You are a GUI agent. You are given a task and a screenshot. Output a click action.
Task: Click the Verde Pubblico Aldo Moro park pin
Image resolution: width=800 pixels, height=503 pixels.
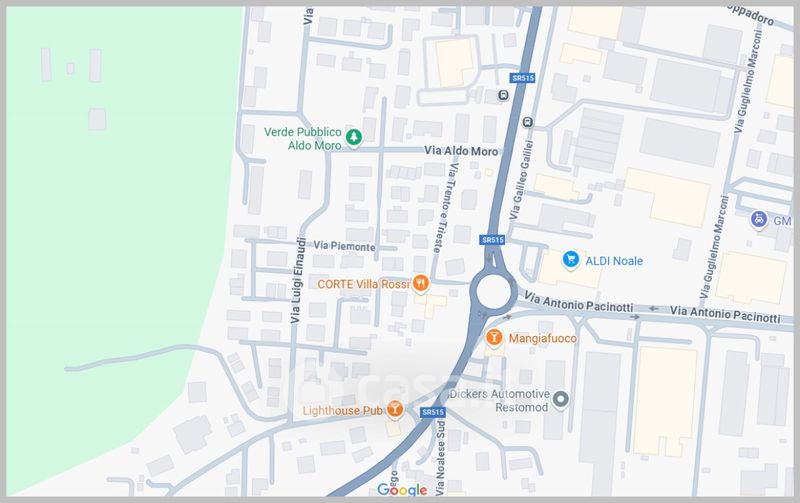click(x=354, y=137)
